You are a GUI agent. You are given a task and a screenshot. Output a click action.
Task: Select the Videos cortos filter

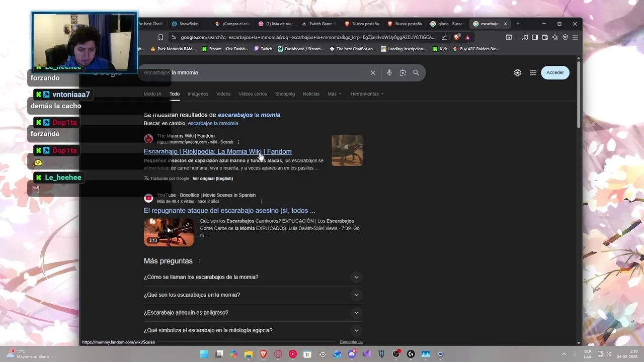253,94
